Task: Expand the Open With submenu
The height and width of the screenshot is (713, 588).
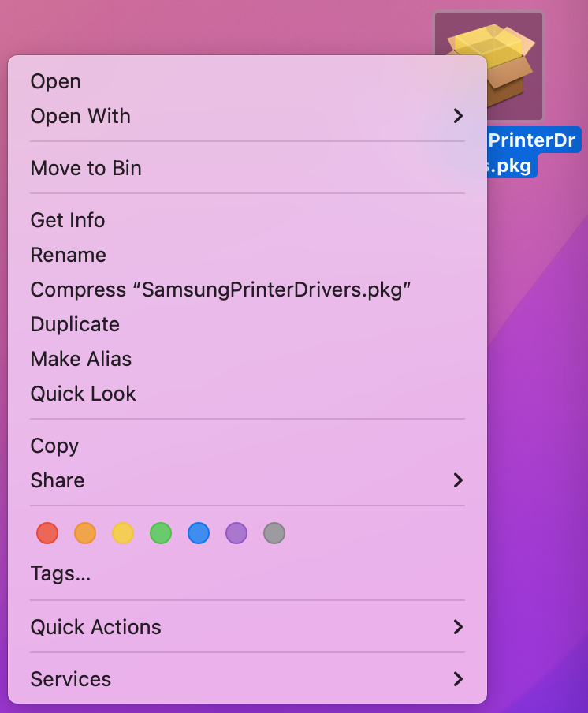Action: tap(247, 116)
